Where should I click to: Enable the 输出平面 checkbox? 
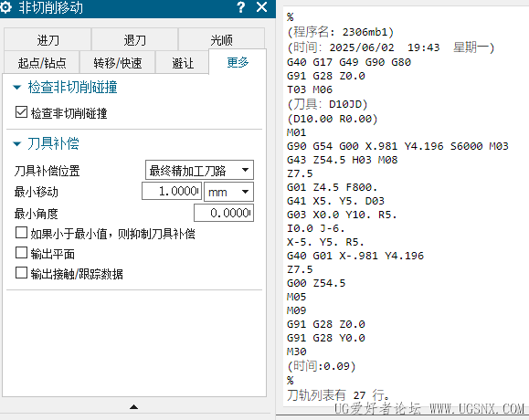point(21,253)
